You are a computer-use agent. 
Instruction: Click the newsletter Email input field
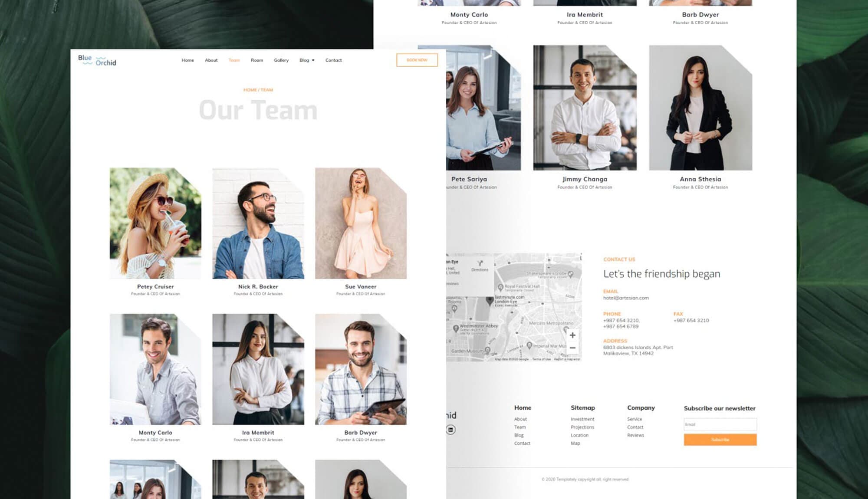tap(720, 424)
